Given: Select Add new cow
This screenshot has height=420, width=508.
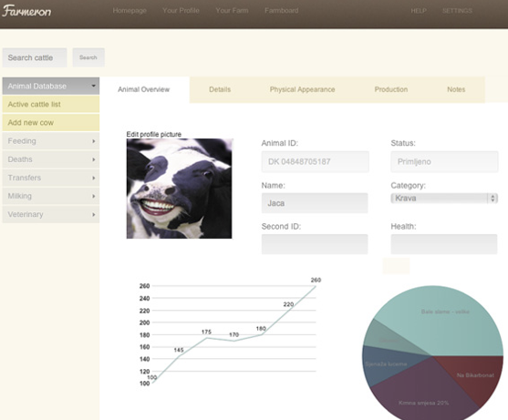Looking at the screenshot, I should [x=51, y=123].
